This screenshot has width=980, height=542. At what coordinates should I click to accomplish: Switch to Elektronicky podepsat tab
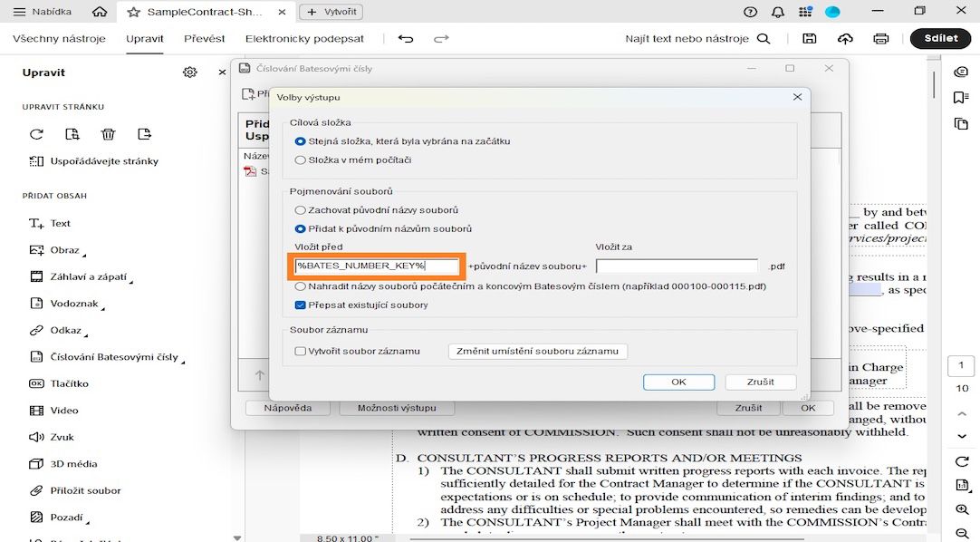point(304,39)
